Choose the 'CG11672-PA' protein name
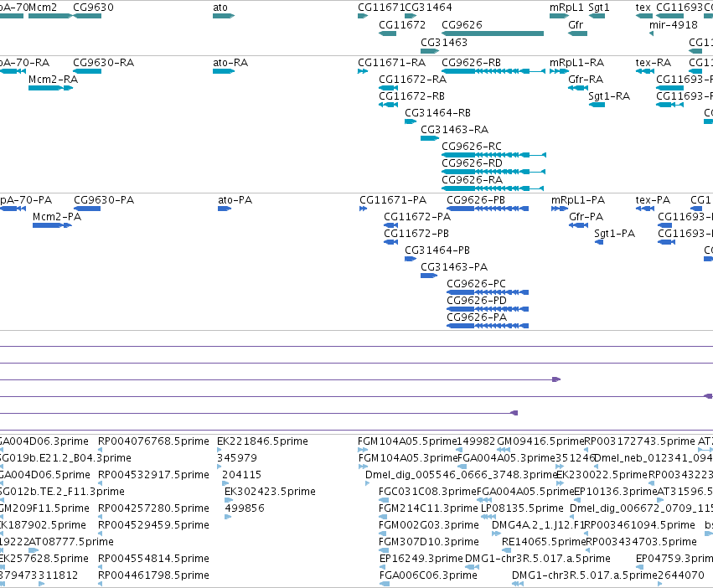Viewport: 713px width, 588px height. coord(417,217)
